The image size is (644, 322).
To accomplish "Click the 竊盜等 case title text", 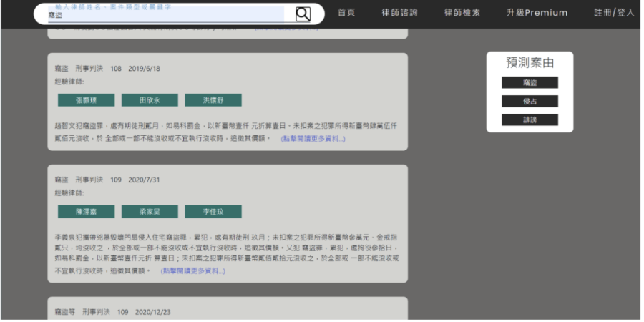I will (65, 312).
